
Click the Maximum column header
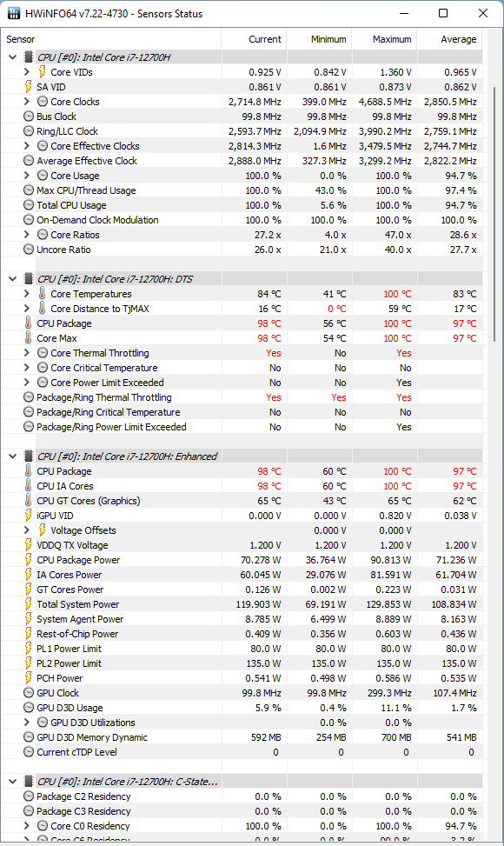click(384, 39)
